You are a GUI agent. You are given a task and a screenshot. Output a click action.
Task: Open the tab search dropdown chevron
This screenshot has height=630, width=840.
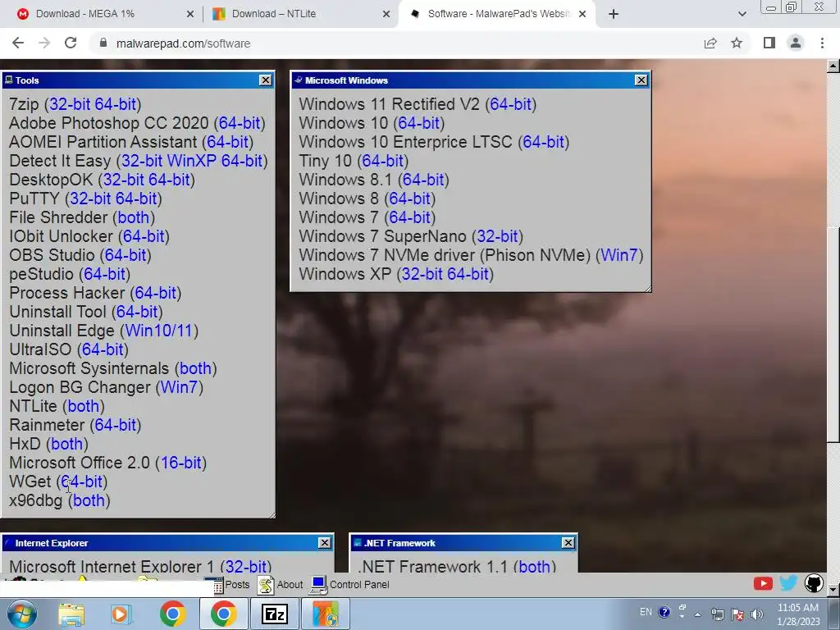click(x=742, y=14)
